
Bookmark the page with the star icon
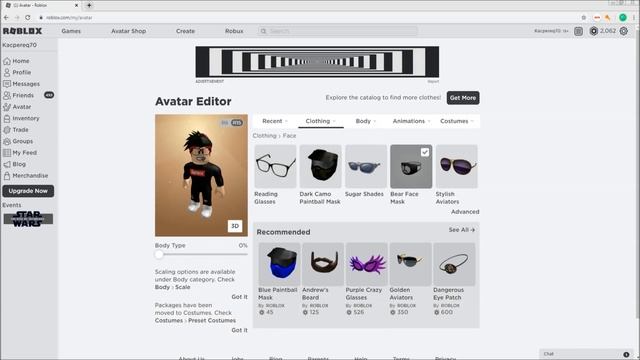[x=584, y=18]
